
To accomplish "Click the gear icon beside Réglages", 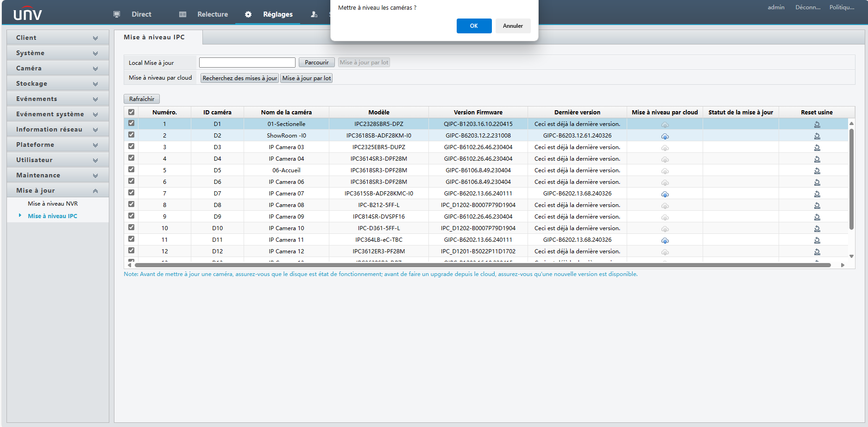I will (x=248, y=14).
